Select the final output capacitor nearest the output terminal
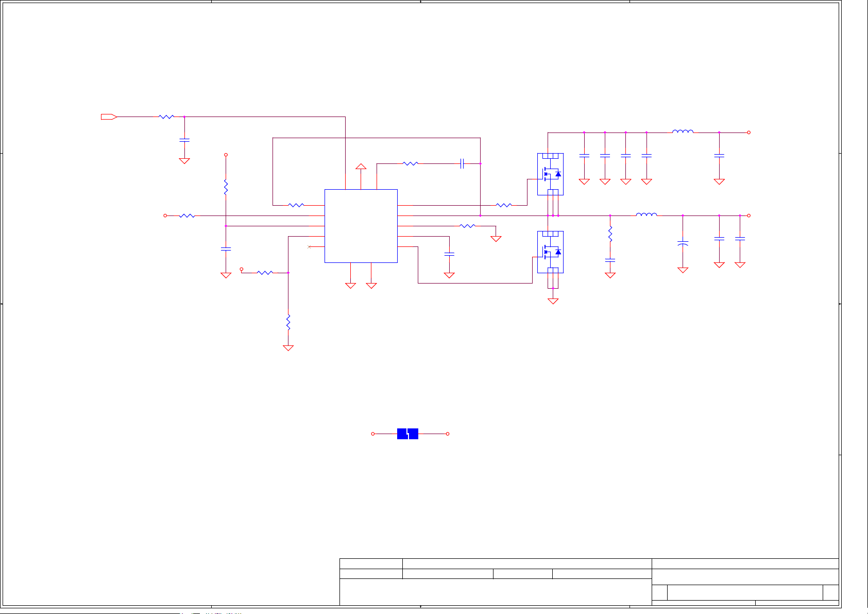Viewport: 868px width, 614px height. 740,239
